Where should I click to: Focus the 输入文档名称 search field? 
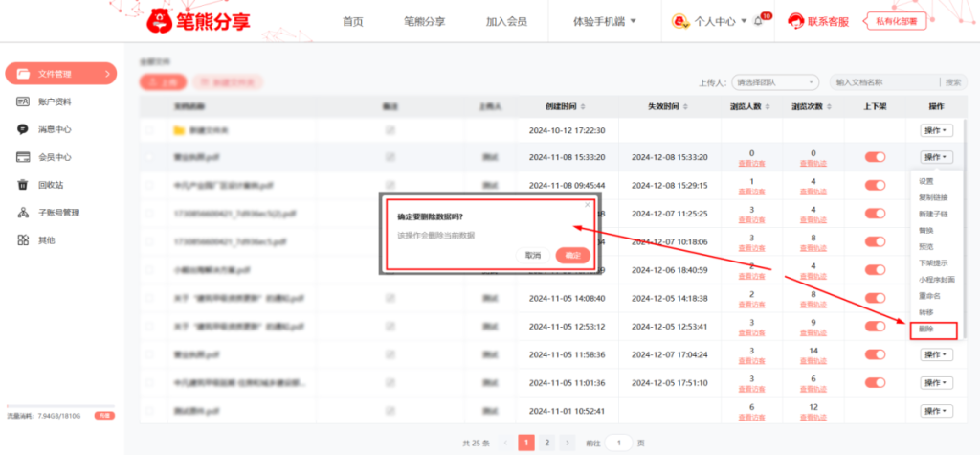883,82
